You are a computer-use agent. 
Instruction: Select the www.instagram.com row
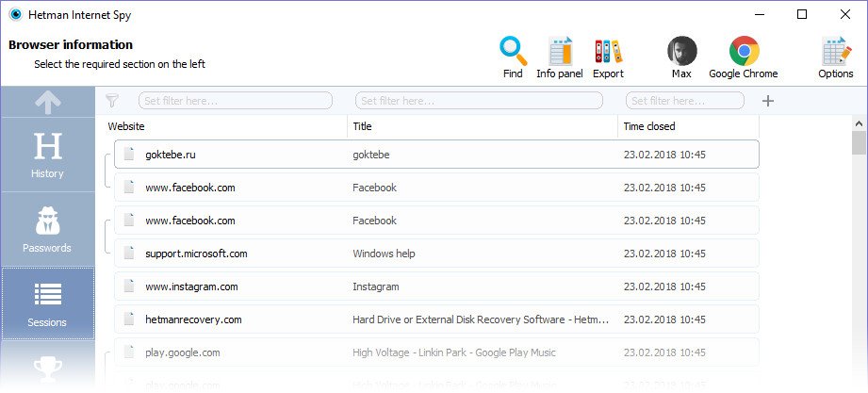click(436, 287)
